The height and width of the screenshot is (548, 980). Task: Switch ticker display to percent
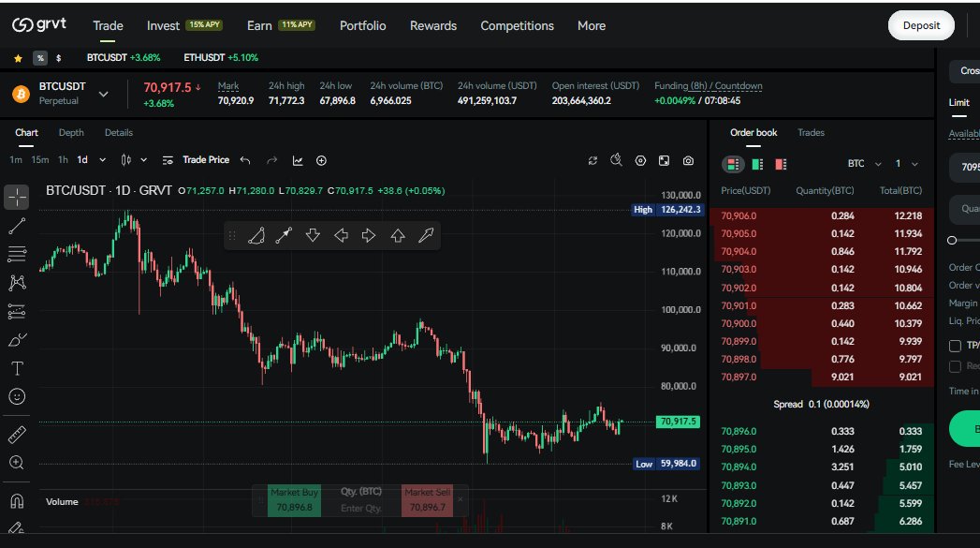tap(40, 58)
